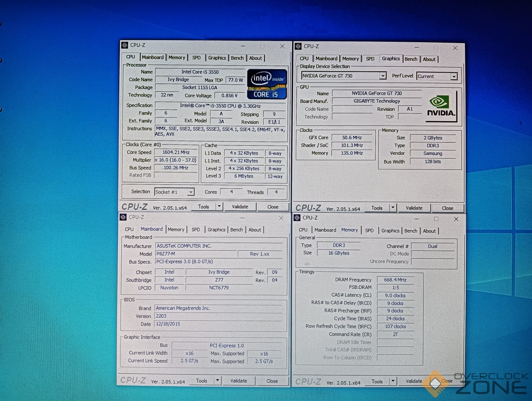
Task: Open Mainboard tab in the CPU window
Action: [x=153, y=57]
